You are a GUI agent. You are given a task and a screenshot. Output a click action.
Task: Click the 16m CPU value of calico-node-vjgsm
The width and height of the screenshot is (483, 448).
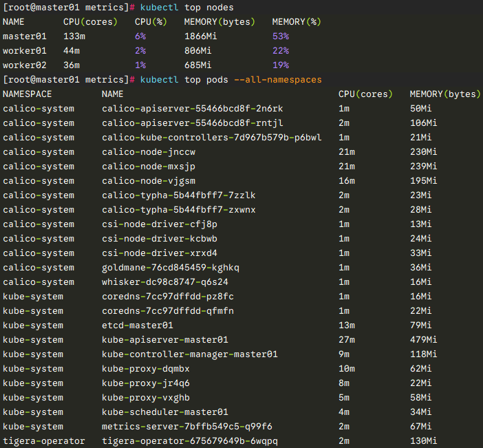click(x=347, y=181)
